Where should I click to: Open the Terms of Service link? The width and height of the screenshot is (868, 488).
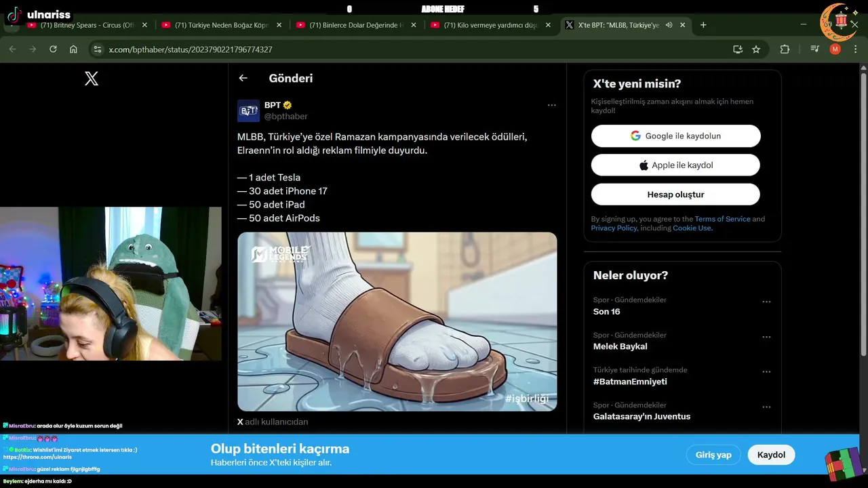[722, 219]
